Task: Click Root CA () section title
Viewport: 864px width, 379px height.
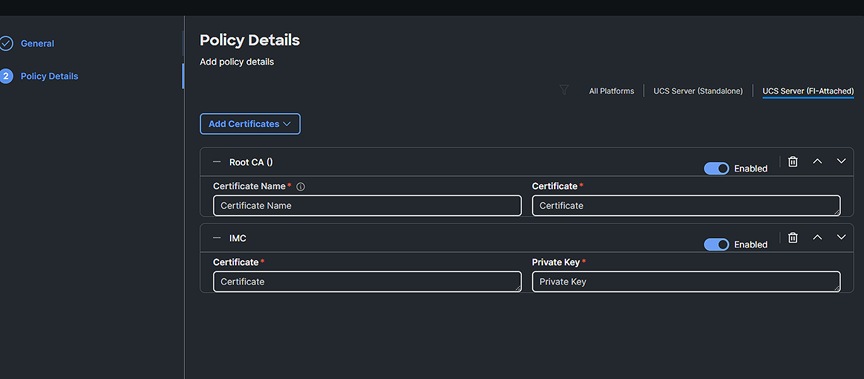Action: [x=251, y=162]
